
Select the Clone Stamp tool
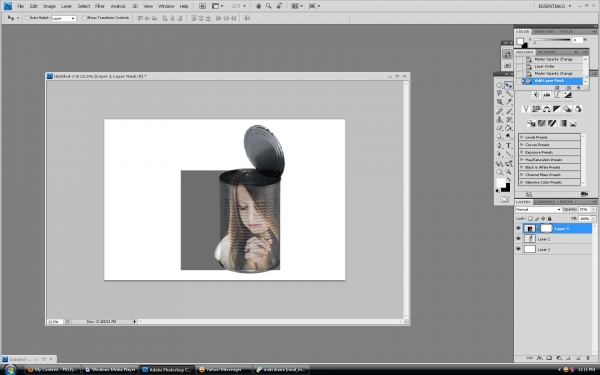(x=500, y=120)
